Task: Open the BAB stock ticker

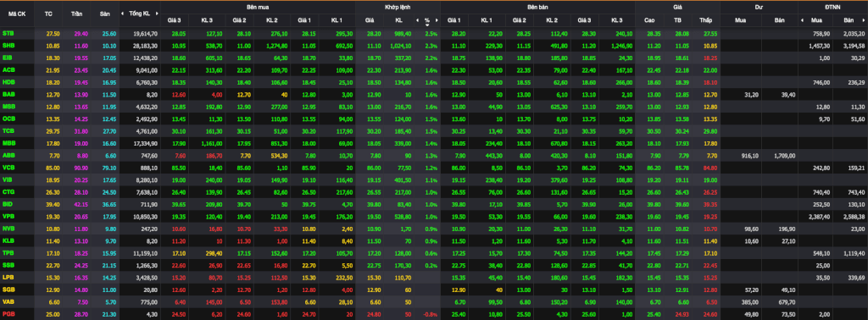Action: [x=8, y=94]
